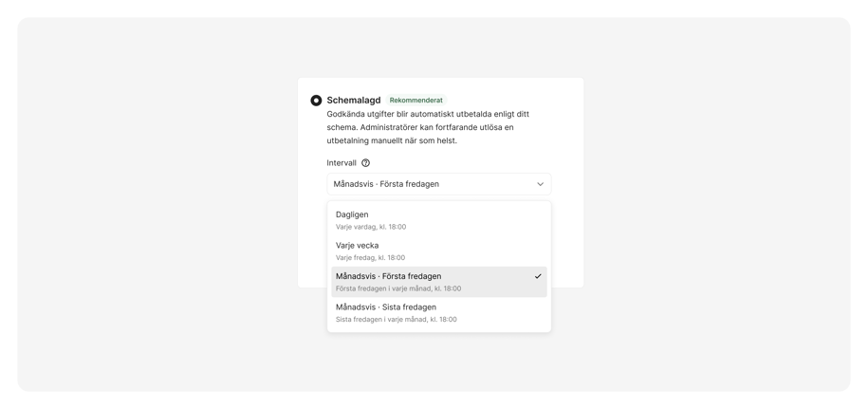The width and height of the screenshot is (868, 409).
Task: Choose the Dagligen option
Action: coord(439,220)
